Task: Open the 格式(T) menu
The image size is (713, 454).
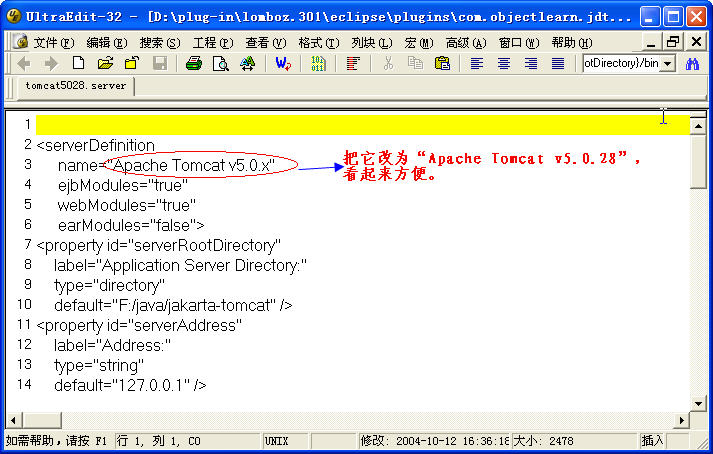Action: click(317, 42)
